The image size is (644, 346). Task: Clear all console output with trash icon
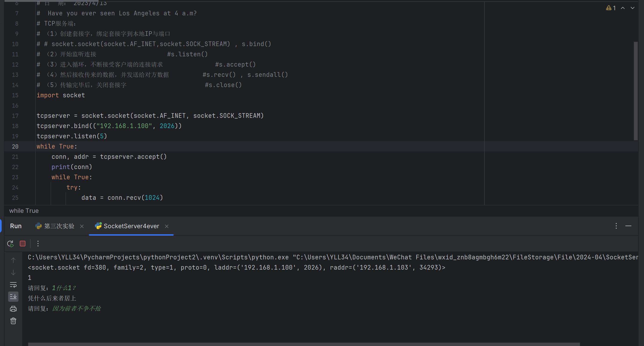[13, 321]
